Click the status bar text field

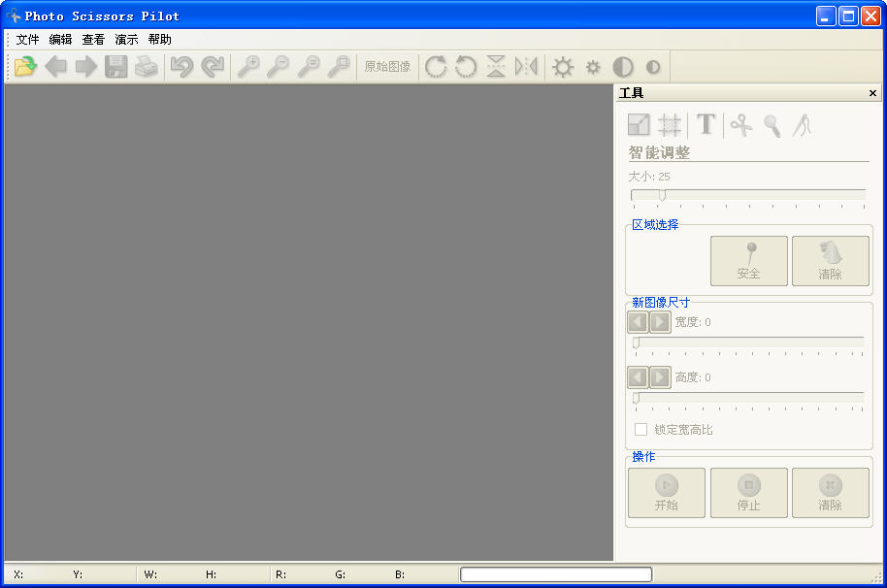pyautogui.click(x=556, y=574)
